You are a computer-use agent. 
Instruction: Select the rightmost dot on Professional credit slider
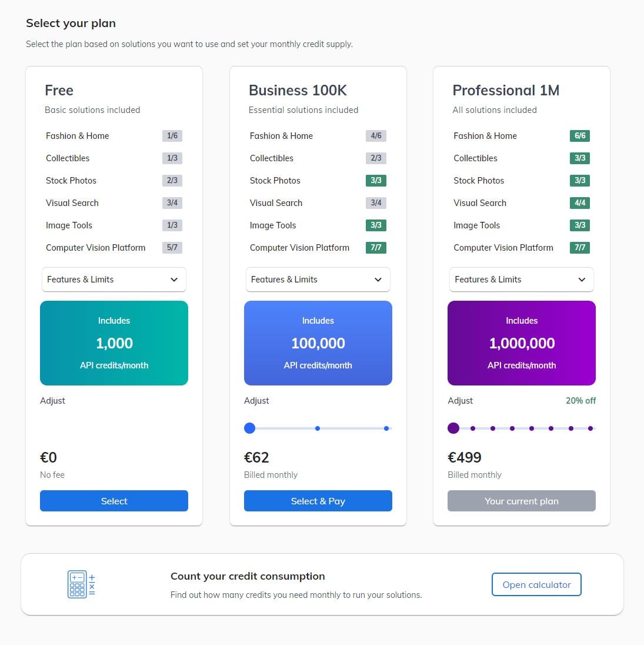point(590,428)
